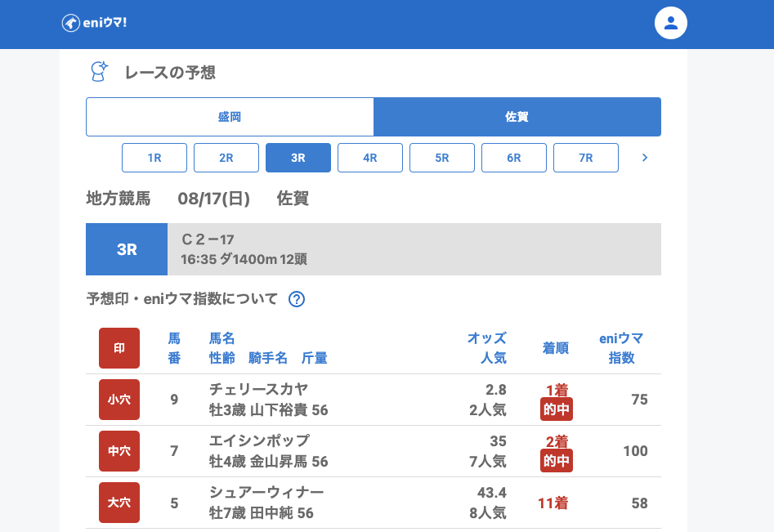Switch to the 盛岡 racecourse tab
The image size is (774, 532).
(x=230, y=117)
